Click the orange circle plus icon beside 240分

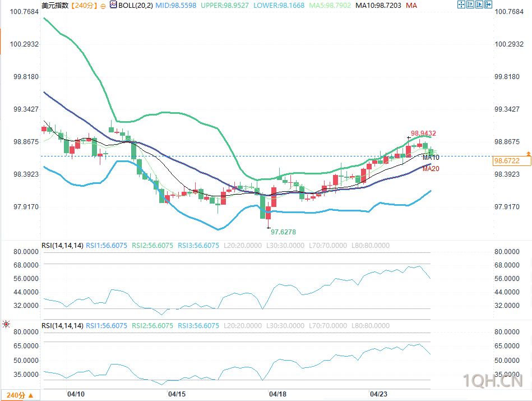tap(103, 5)
